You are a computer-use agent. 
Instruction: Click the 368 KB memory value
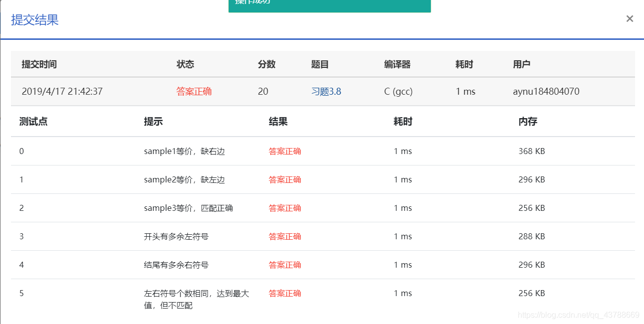click(x=531, y=151)
